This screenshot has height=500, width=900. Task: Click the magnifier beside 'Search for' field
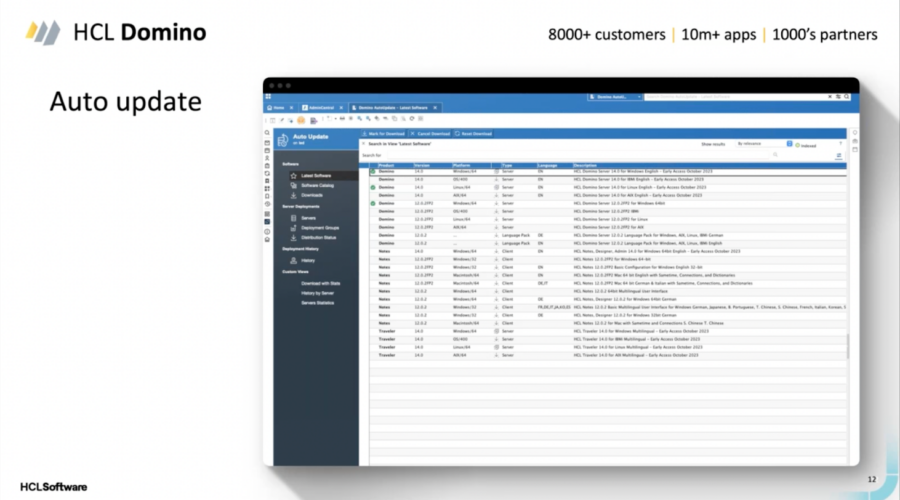(x=775, y=155)
